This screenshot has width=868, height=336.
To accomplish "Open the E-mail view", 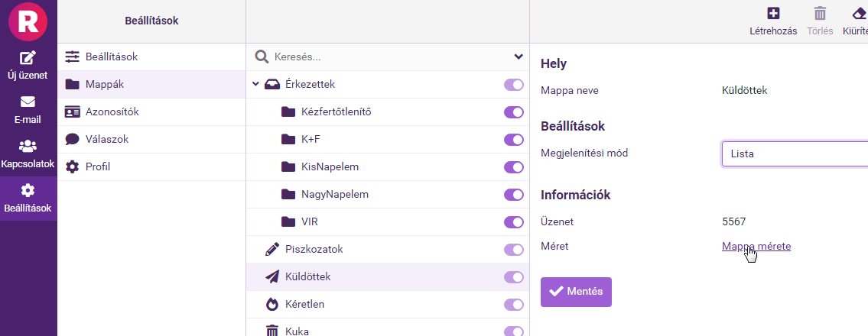I will point(28,102).
